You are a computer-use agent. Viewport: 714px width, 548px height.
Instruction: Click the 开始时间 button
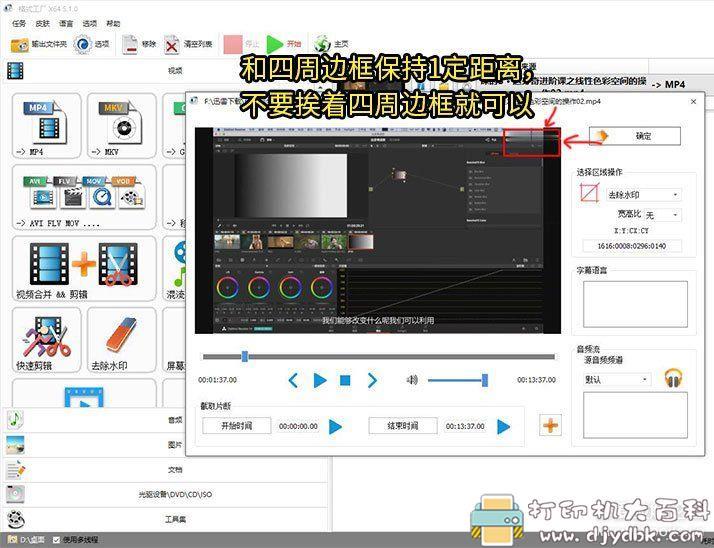pyautogui.click(x=236, y=426)
